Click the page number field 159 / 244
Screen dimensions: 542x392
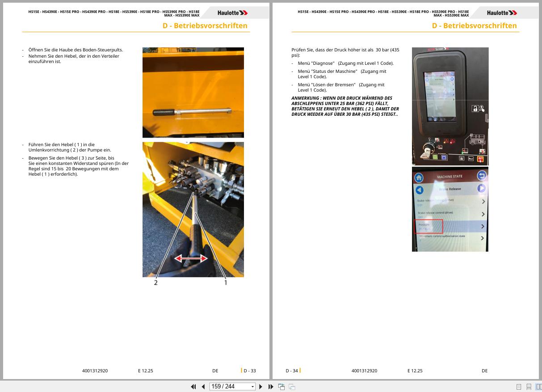[229, 387]
